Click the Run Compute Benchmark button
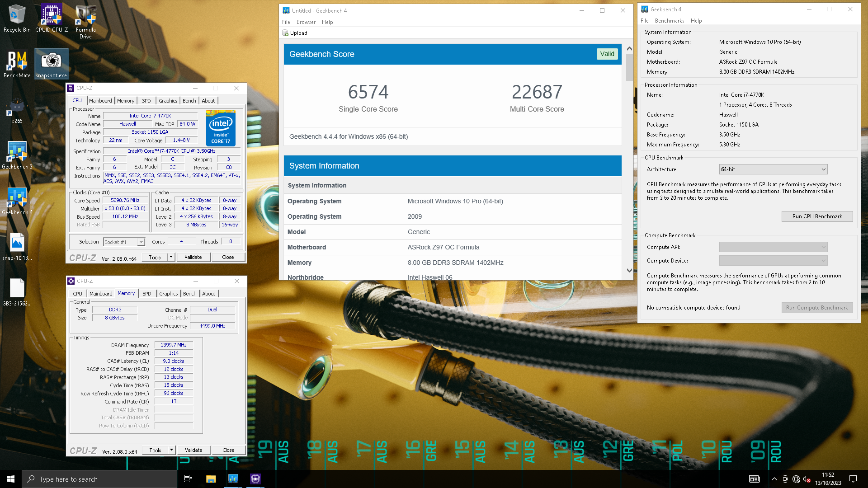868x488 pixels. 817,308
